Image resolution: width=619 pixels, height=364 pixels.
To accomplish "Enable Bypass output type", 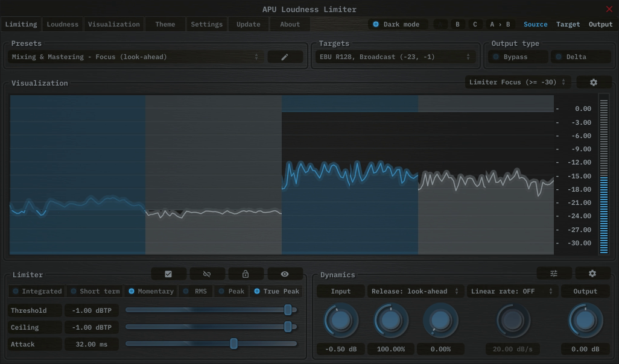I will (517, 56).
